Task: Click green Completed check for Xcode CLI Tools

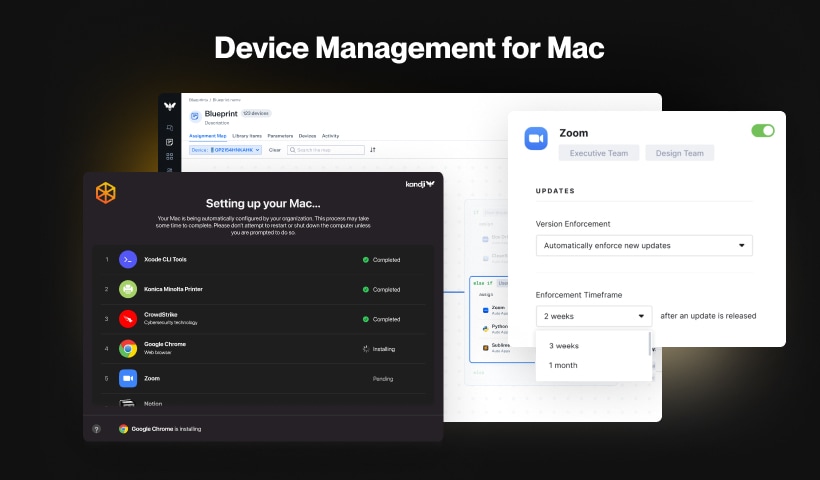Action: 366,260
